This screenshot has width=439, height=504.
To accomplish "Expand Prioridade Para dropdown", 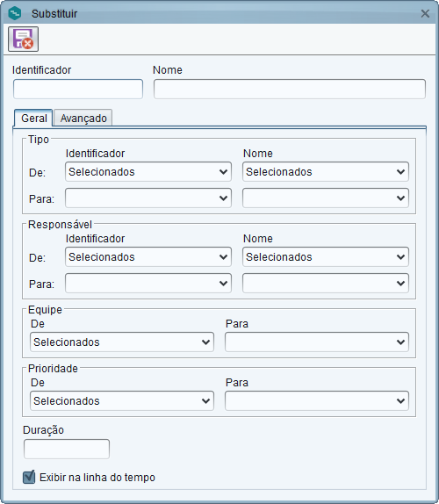I will coord(317,400).
